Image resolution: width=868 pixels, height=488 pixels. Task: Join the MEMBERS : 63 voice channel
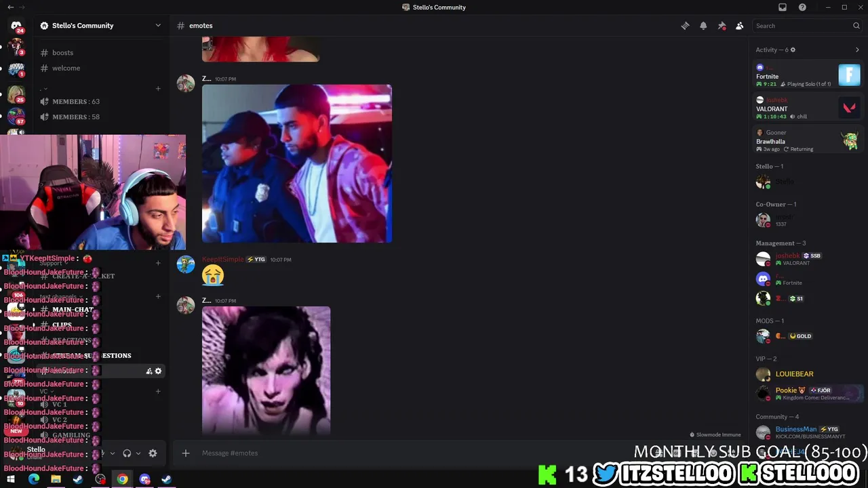(x=100, y=102)
